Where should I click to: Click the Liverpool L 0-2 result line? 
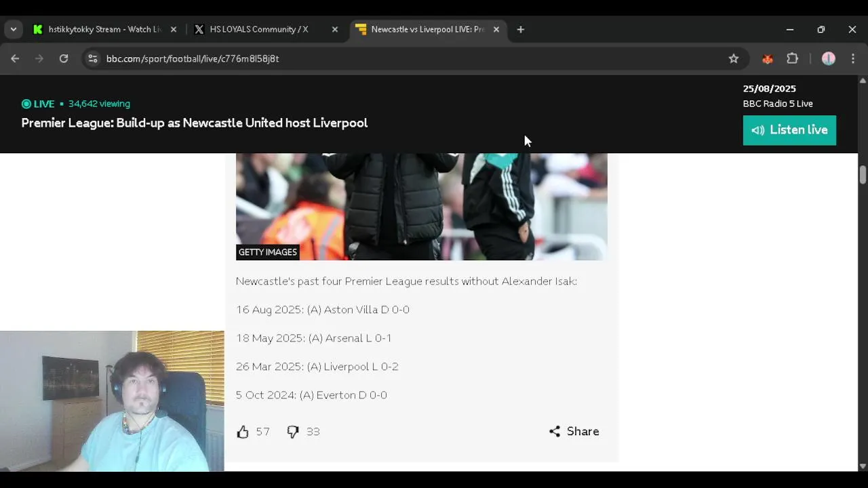click(x=317, y=367)
